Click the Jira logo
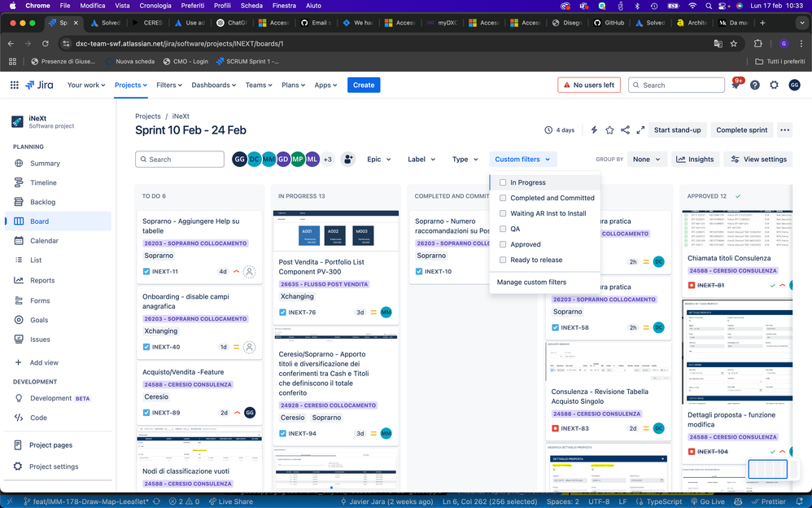This screenshot has height=508, width=812. pyautogui.click(x=39, y=85)
